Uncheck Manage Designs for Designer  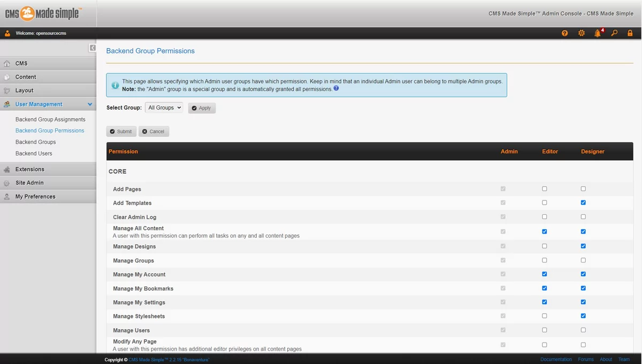pos(583,246)
